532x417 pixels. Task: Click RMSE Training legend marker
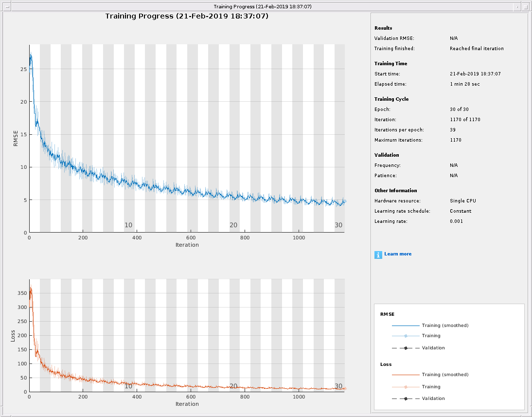click(405, 336)
